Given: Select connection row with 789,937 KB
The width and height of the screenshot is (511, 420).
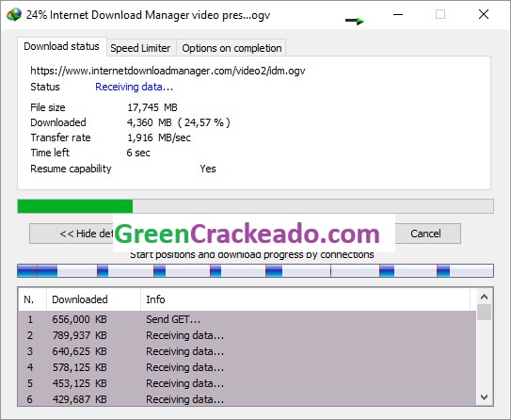Looking at the screenshot, I should tap(247, 335).
